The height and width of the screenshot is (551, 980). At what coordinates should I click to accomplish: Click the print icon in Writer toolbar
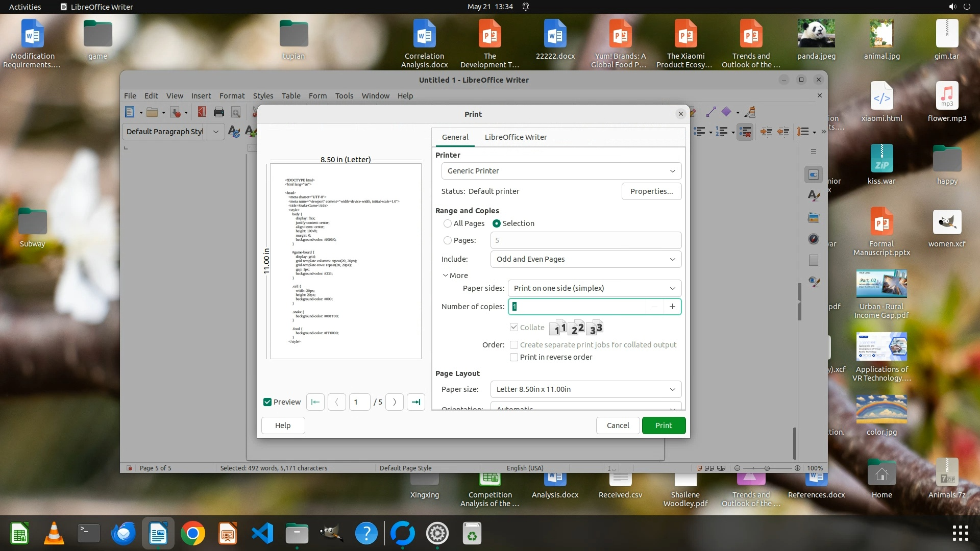coord(219,112)
